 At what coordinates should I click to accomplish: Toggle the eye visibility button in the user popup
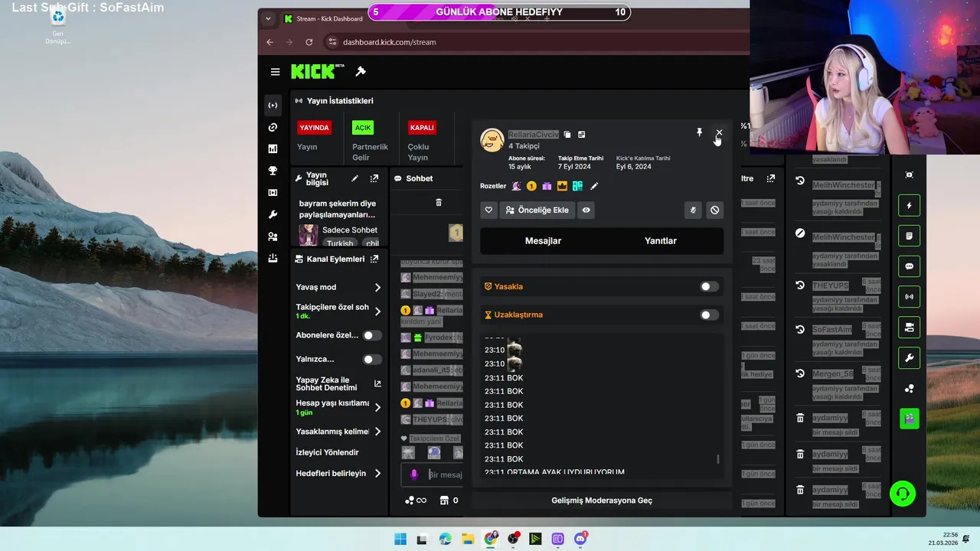point(586,210)
